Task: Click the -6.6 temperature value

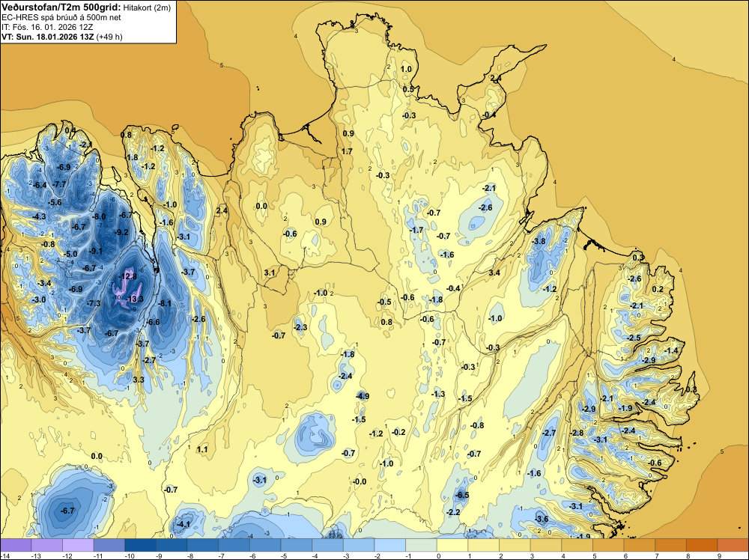Action: (154, 322)
